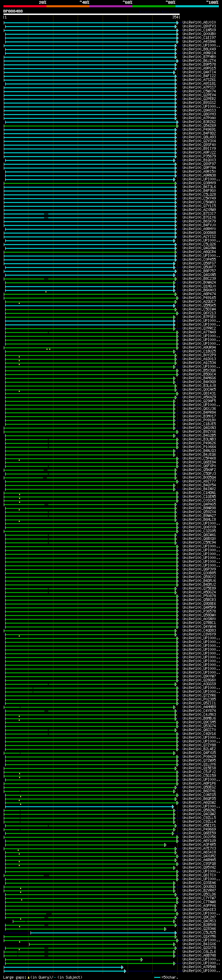This screenshot has width=222, height=980.
Task: Select label UniRef100_A9PG15
Action: 199,68
